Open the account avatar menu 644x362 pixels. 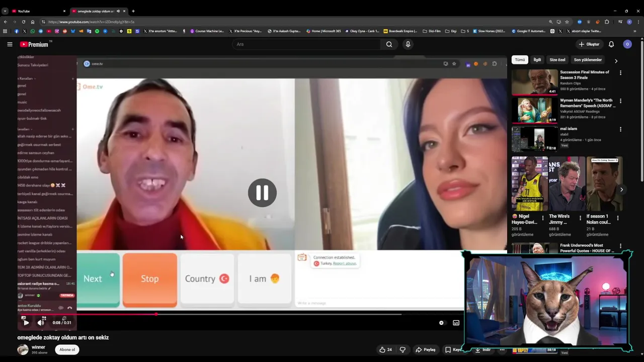coord(627,44)
